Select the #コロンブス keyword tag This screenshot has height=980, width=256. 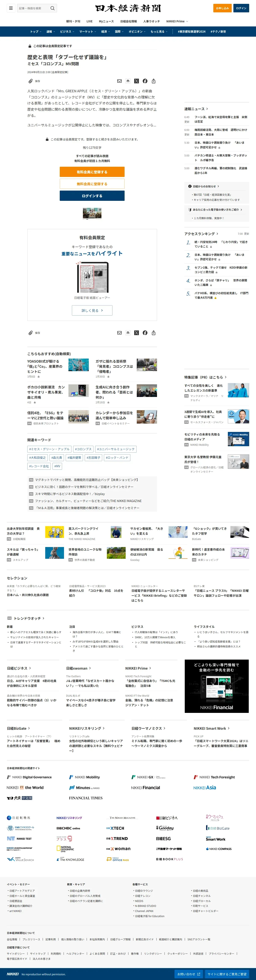(83, 449)
